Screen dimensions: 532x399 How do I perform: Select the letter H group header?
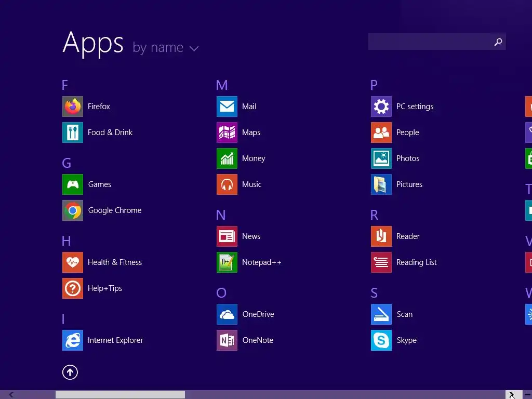(66, 241)
